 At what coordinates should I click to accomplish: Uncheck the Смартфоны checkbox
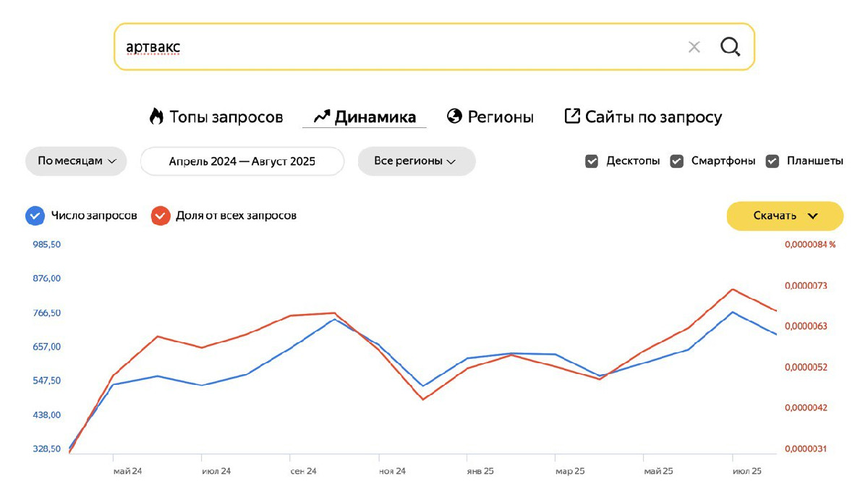click(677, 161)
